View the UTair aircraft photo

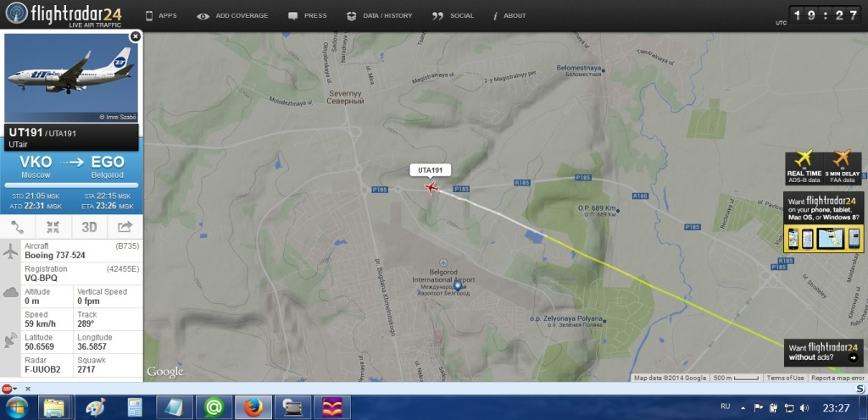(71, 78)
